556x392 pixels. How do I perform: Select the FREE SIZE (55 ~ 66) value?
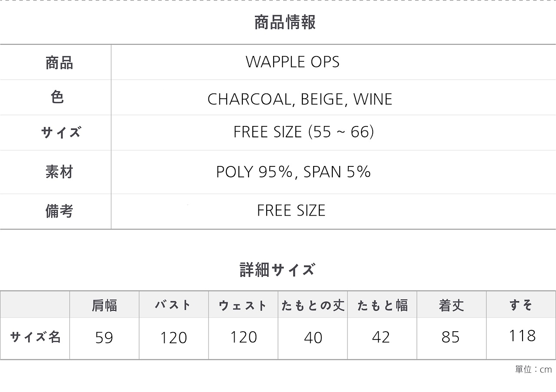click(x=303, y=132)
